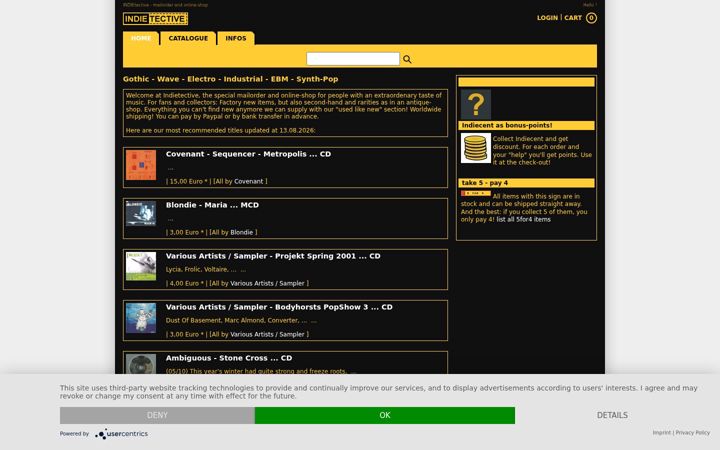
Task: Deny cookie tracking consent
Action: tap(157, 415)
